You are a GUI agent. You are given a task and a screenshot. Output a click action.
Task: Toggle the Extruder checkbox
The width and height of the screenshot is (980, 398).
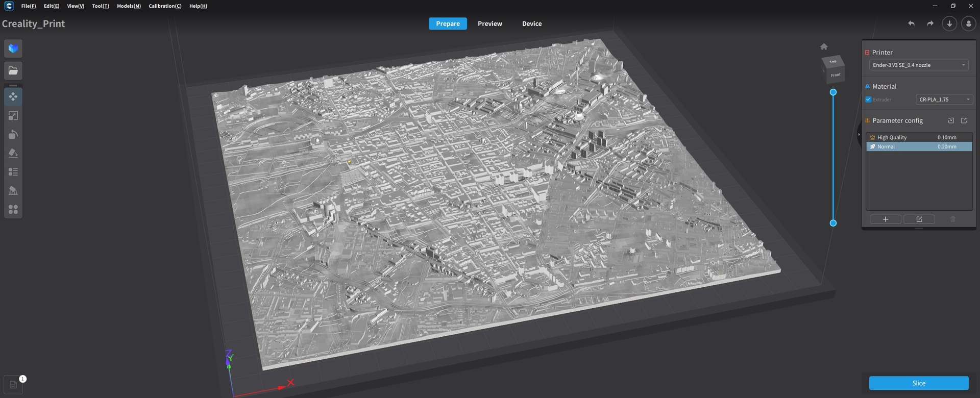pos(868,99)
